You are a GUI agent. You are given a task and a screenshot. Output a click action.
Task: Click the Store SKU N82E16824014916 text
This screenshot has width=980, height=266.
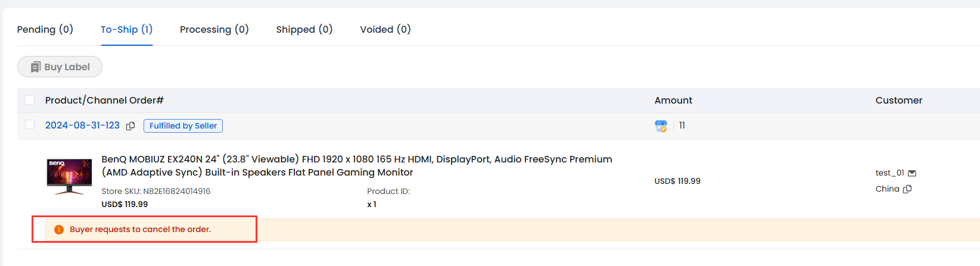pyautogui.click(x=155, y=191)
